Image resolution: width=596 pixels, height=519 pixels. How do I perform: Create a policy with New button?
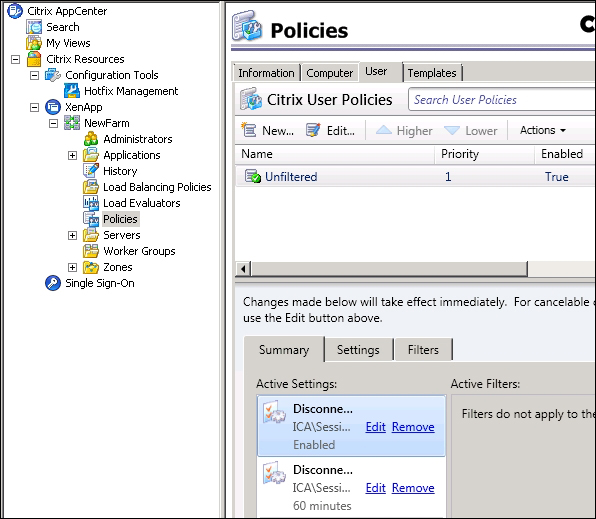[x=268, y=130]
